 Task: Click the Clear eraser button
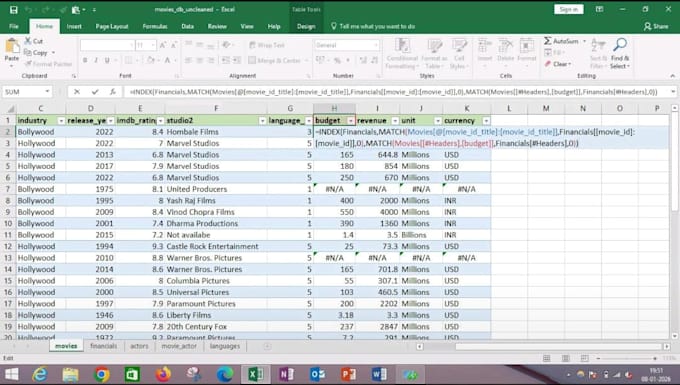click(558, 64)
